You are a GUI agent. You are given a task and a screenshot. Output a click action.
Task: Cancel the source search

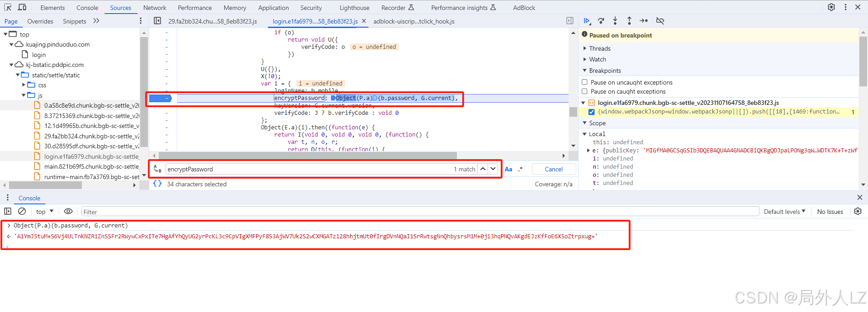(x=554, y=169)
